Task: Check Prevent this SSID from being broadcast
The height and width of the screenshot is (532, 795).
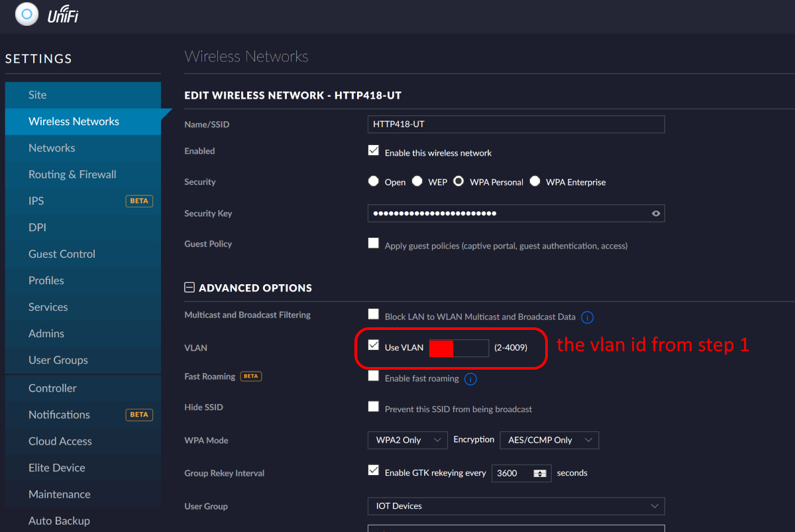Action: click(374, 407)
